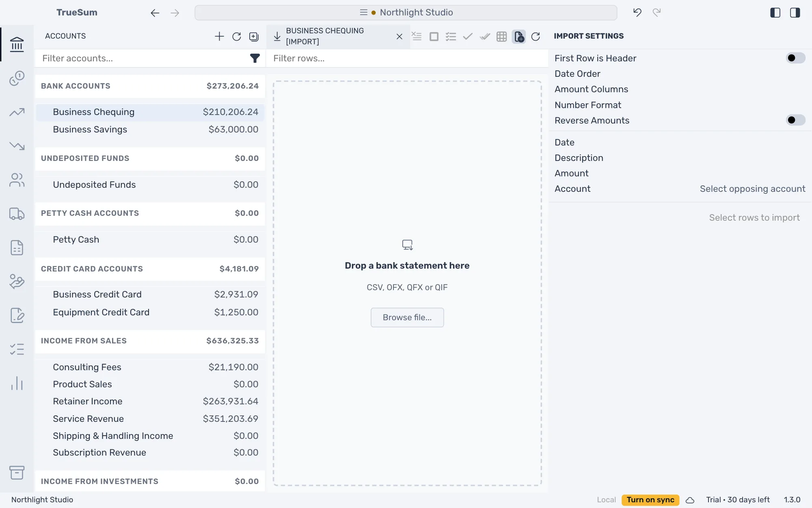Click the Browse file... button
This screenshot has height=508, width=812.
click(407, 317)
